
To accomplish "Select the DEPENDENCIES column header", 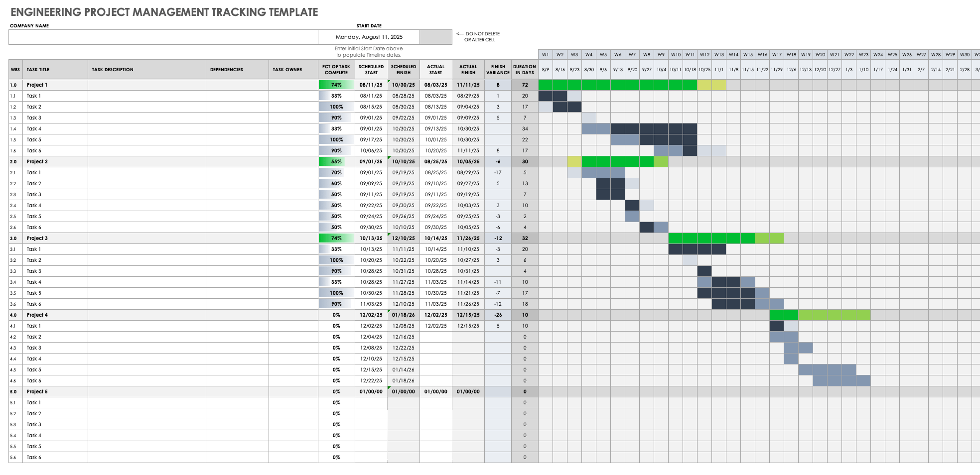I will (x=237, y=70).
